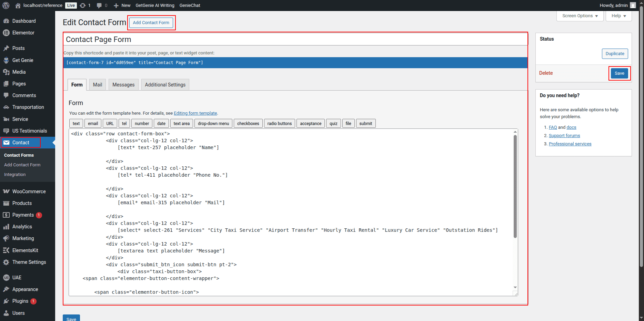Open the Support forums link

(x=564, y=136)
